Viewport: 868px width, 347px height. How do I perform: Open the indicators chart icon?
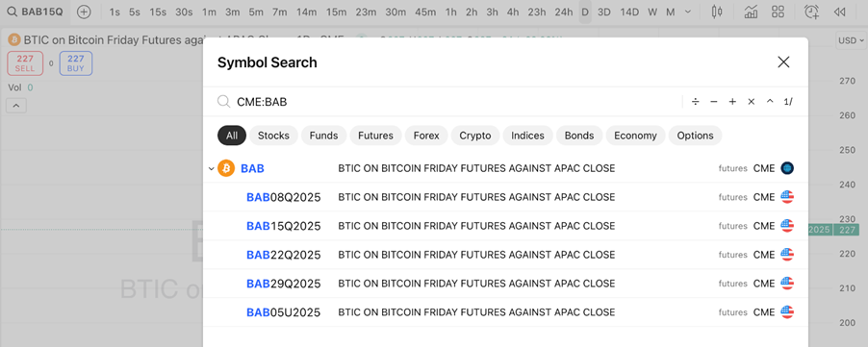coord(752,12)
